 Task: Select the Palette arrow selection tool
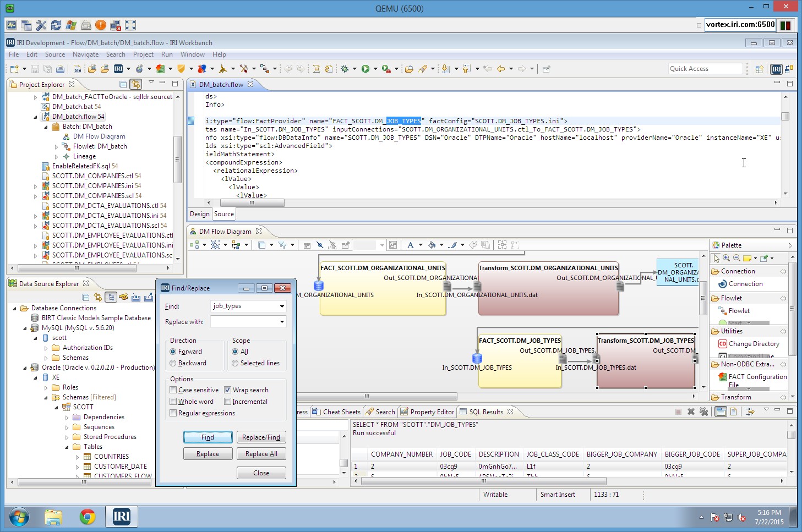click(x=716, y=258)
